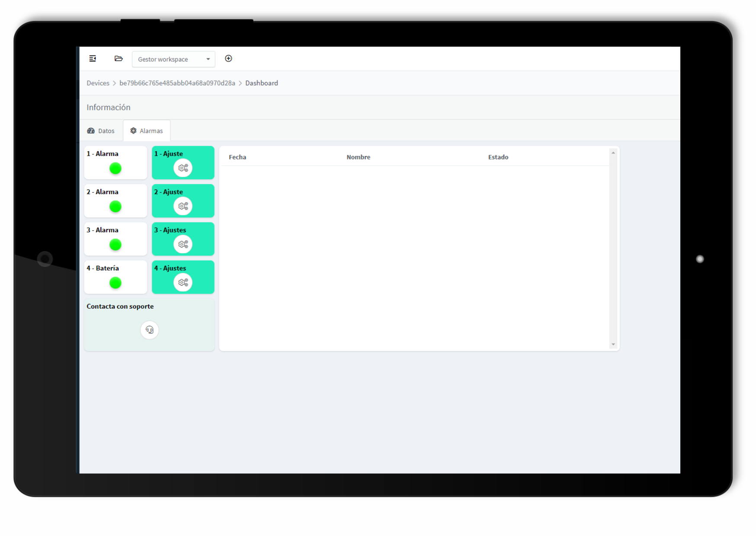Click the 4 - Batería label
The height and width of the screenshot is (536, 756).
tap(103, 268)
